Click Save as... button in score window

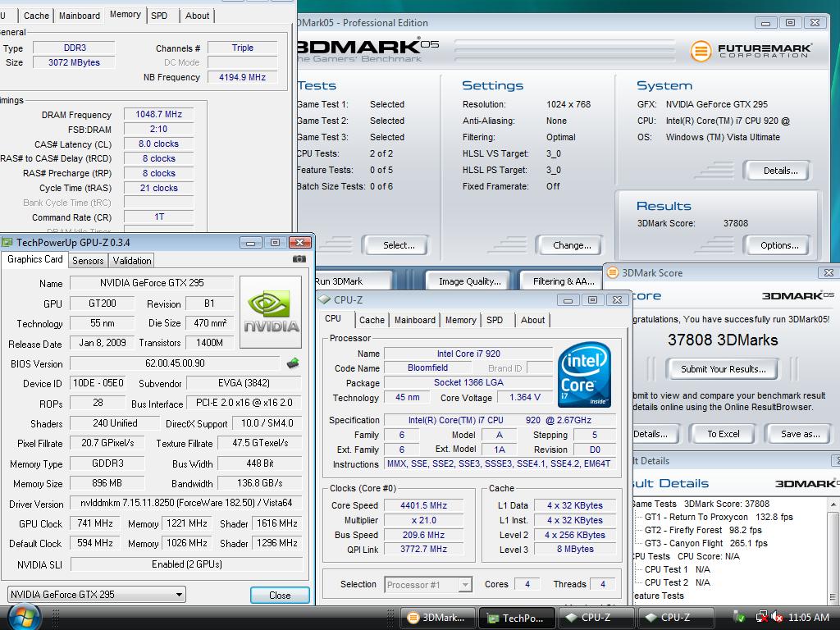pos(801,434)
